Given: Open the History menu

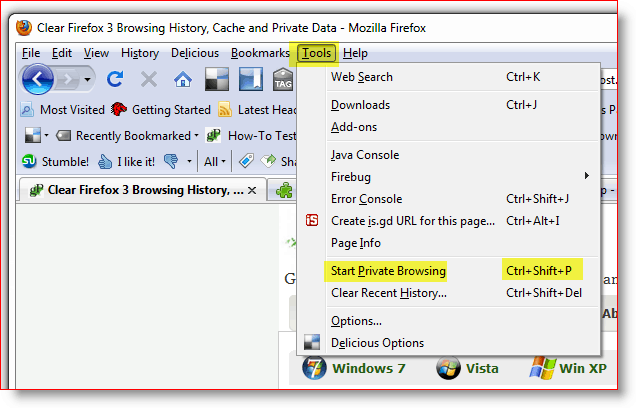Looking at the screenshot, I should 140,53.
